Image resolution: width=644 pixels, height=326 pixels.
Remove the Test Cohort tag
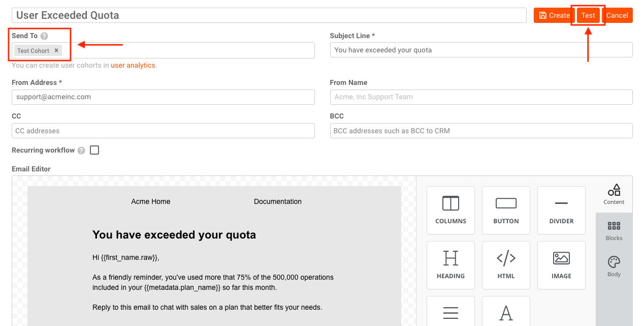[56, 50]
